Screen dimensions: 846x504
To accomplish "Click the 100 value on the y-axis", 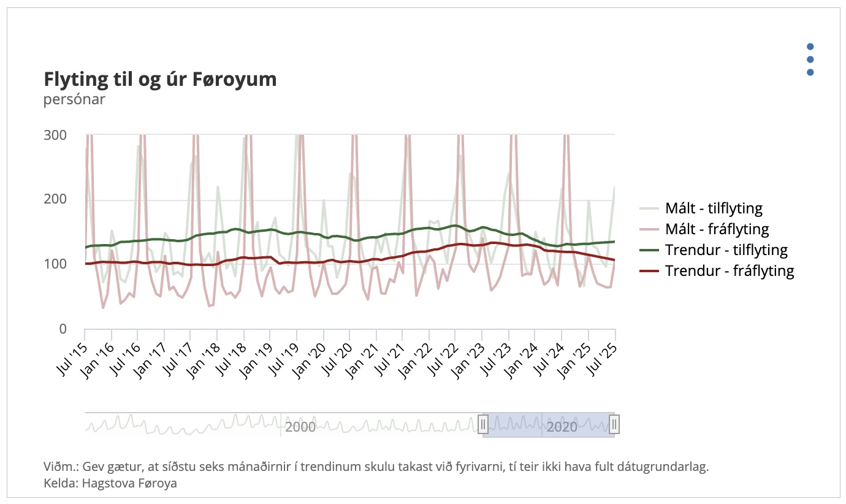I will 55,264.
